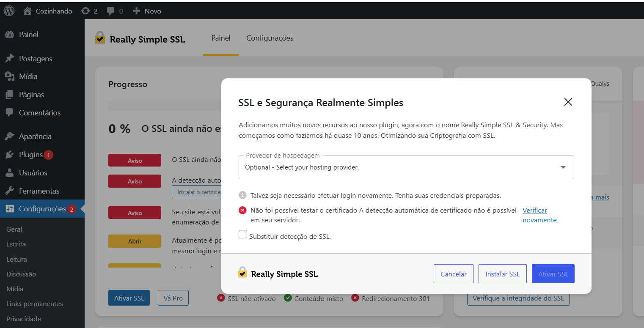This screenshot has width=644, height=328.
Task: Click the Plugins update count badge
Action: 48,155
